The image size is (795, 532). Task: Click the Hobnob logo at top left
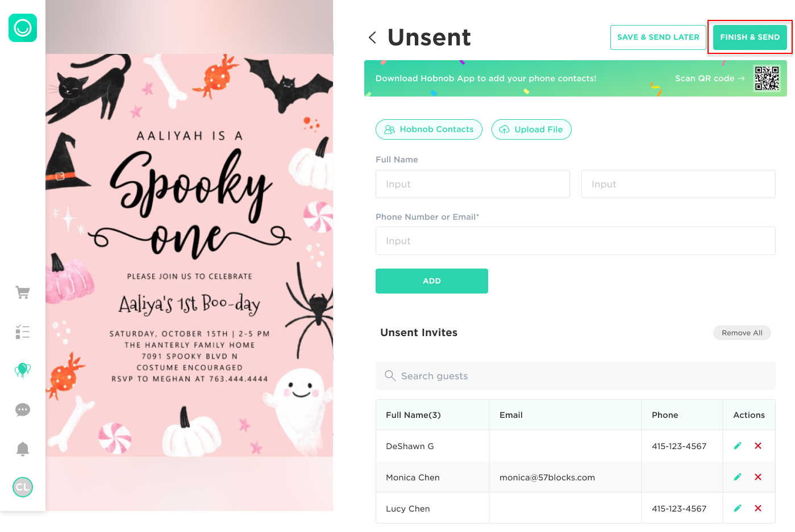[x=23, y=28]
